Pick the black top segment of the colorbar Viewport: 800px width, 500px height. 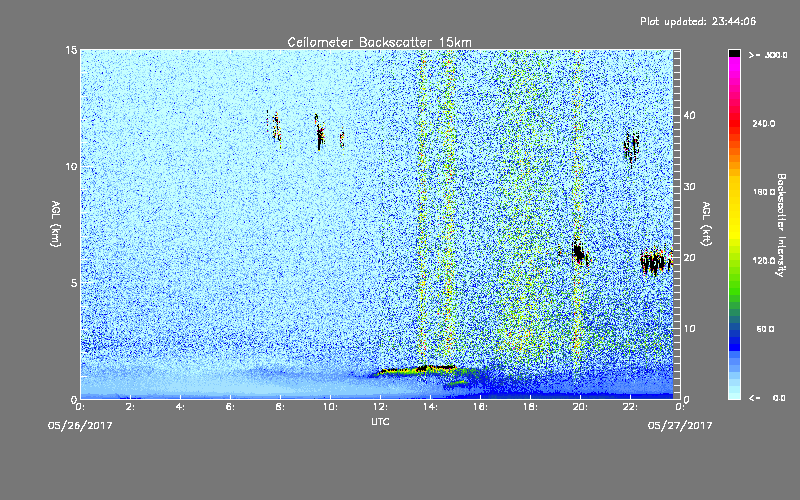tap(734, 53)
